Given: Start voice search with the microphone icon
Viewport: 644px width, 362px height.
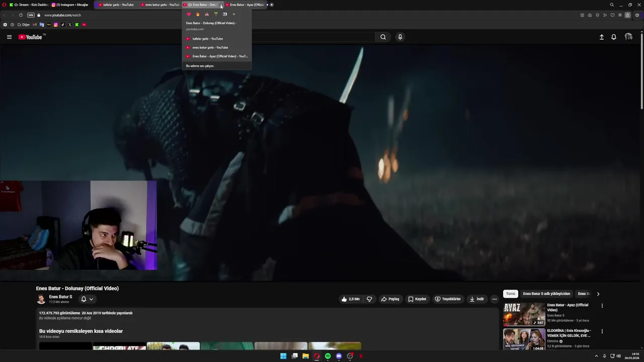Looking at the screenshot, I should click(400, 37).
